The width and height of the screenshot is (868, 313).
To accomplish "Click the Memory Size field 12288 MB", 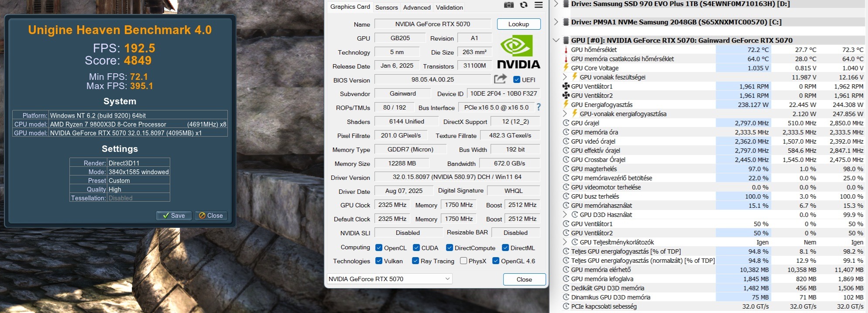I will [x=402, y=163].
